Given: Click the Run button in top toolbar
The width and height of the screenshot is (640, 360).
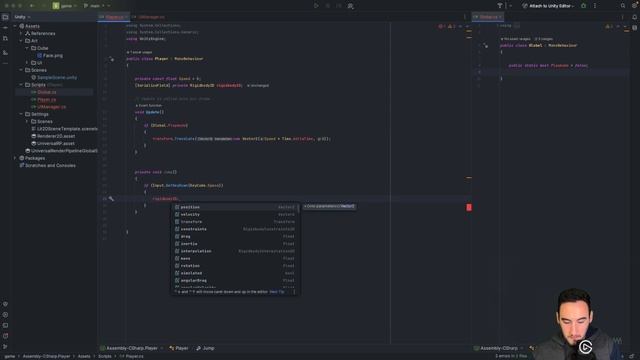Looking at the screenshot, I should click(x=316, y=6).
